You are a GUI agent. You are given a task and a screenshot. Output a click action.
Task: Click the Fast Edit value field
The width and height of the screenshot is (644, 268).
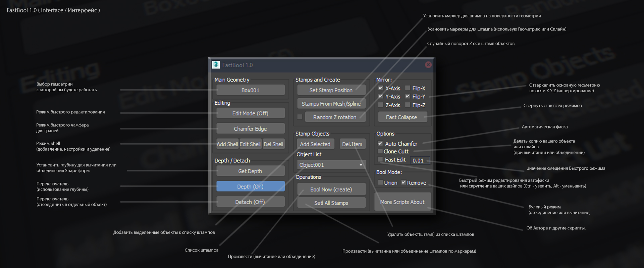tap(420, 160)
